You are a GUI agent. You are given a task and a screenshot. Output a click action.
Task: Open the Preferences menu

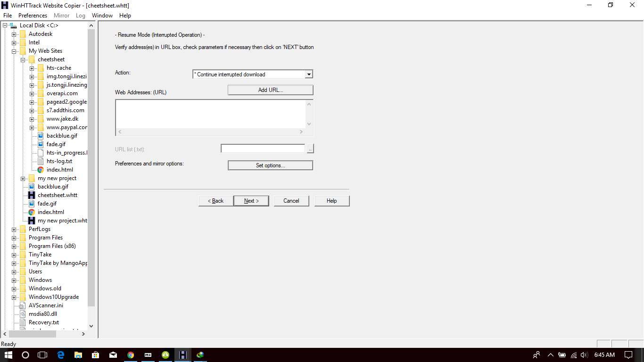32,15
